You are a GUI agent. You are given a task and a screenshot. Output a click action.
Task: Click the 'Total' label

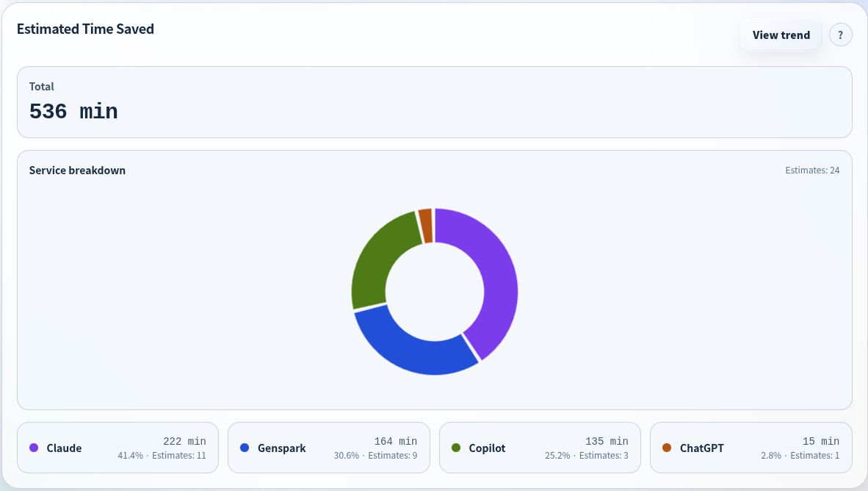42,87
